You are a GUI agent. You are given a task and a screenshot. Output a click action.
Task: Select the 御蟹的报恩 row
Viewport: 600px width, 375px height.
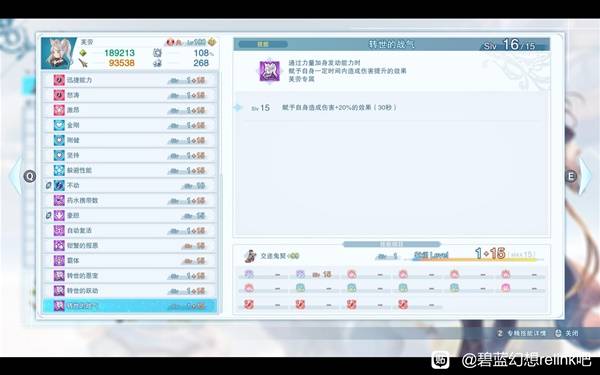click(x=130, y=246)
